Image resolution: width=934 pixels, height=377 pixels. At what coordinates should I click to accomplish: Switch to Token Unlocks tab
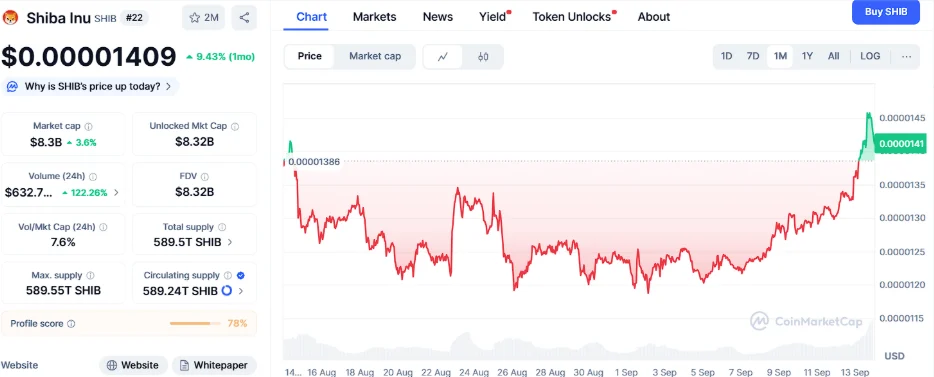pos(572,17)
